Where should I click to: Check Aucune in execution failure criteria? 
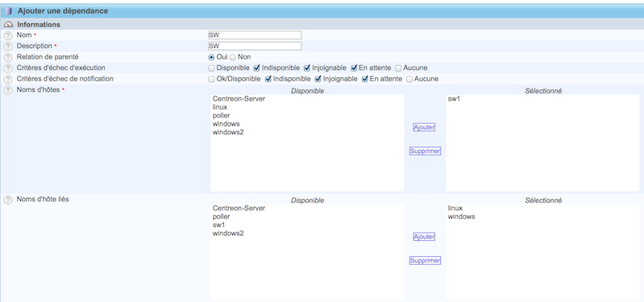point(398,68)
